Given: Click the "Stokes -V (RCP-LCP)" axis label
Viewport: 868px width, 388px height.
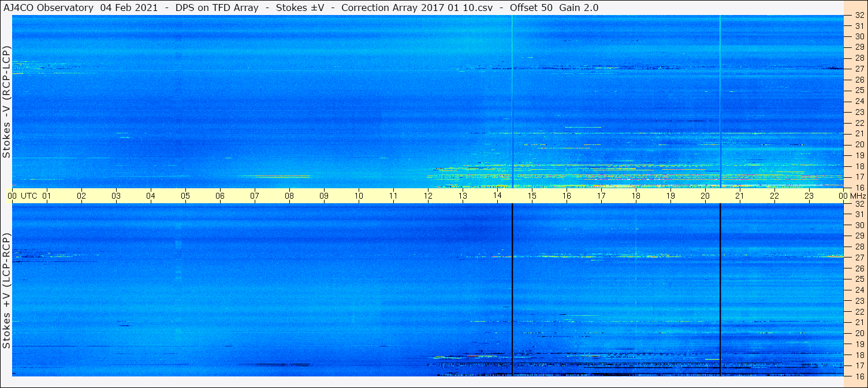Looking at the screenshot, I should tap(6, 103).
